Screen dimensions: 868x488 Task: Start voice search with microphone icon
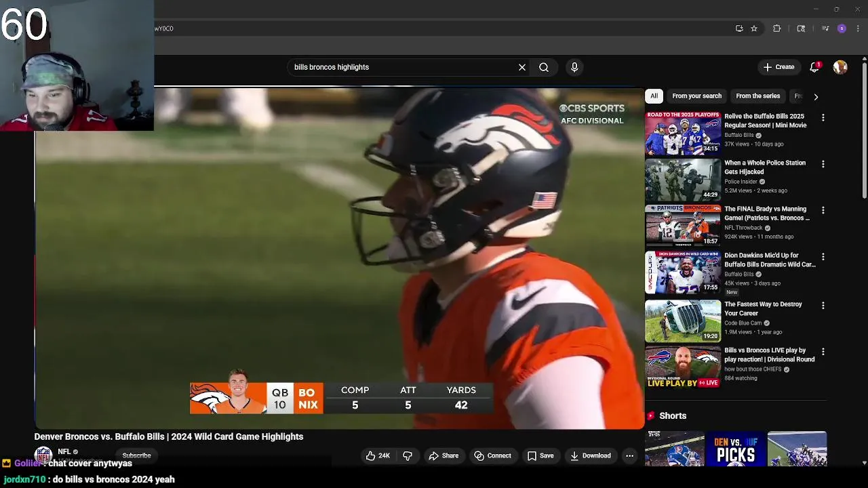574,67
